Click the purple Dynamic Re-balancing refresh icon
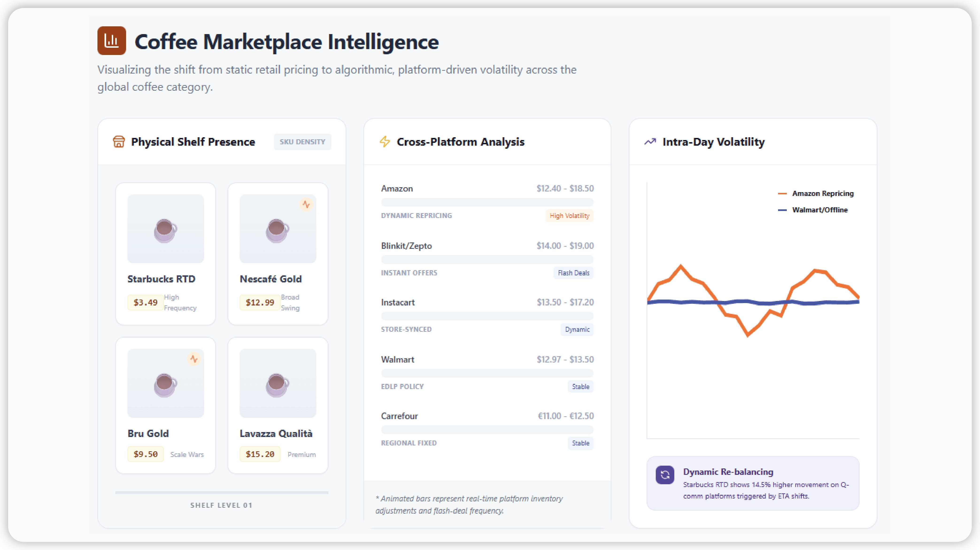The width and height of the screenshot is (980, 550). coord(665,475)
